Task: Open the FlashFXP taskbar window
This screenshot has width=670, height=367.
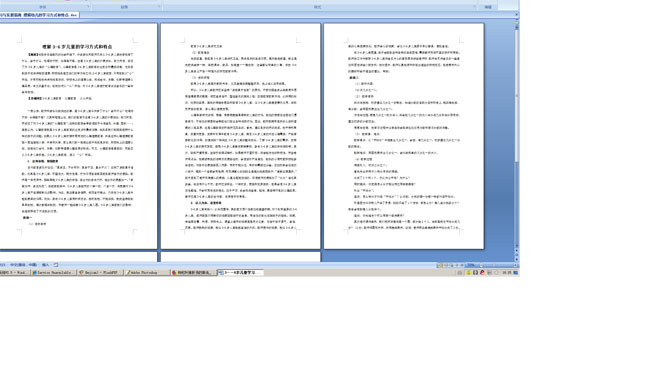Action: click(100, 272)
